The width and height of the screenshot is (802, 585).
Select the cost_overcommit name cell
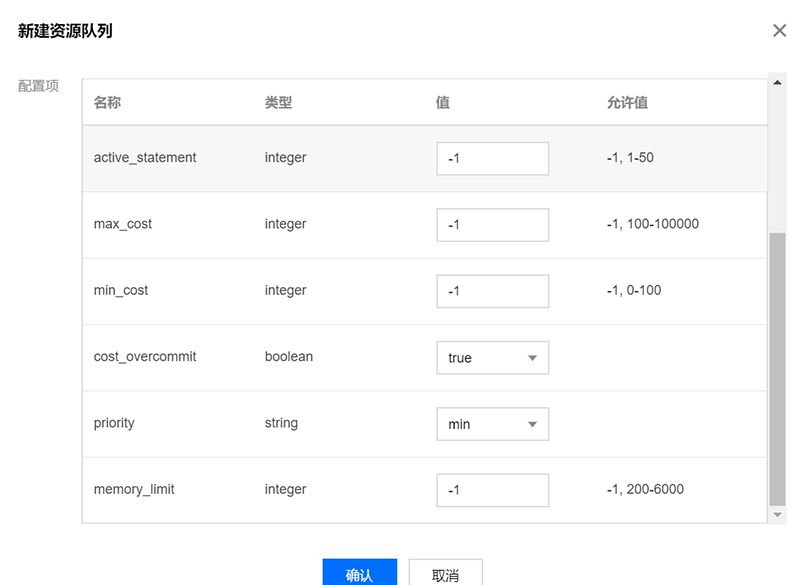[x=145, y=356]
